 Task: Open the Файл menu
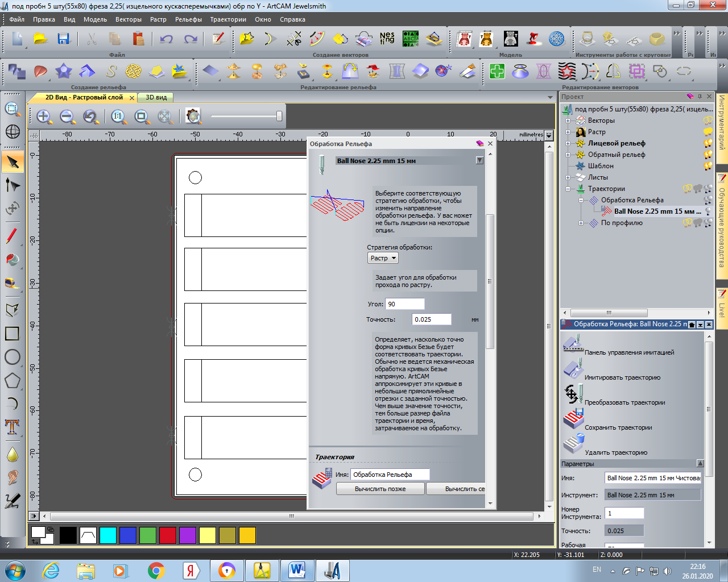pyautogui.click(x=16, y=19)
